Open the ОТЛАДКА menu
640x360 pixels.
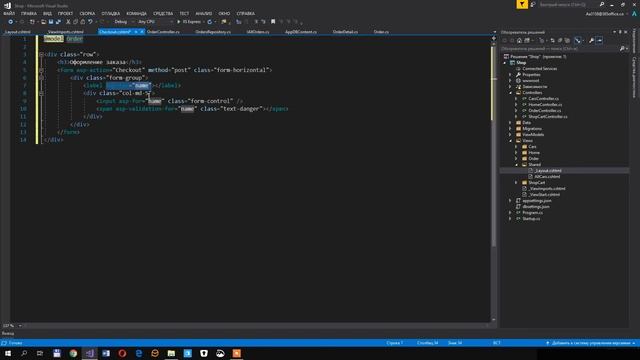pos(111,13)
